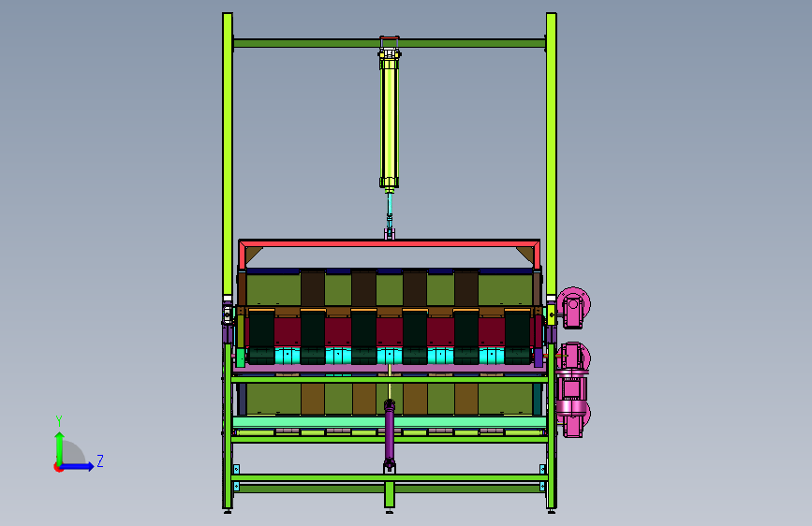Select the topmost pink gear motor

point(573,307)
